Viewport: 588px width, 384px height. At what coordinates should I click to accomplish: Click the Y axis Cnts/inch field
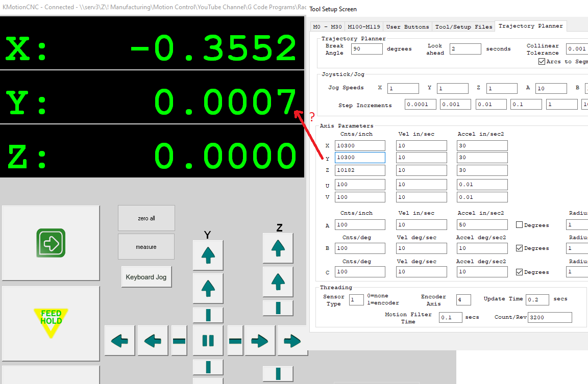[x=360, y=158]
